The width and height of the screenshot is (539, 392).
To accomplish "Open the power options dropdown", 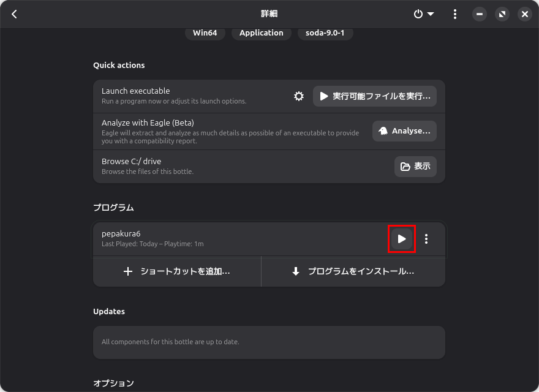I will [423, 14].
